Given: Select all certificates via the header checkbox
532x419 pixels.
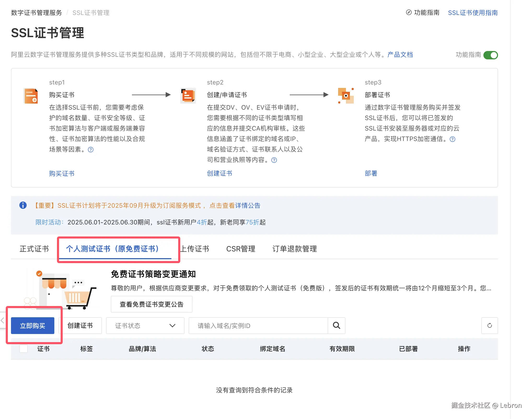Looking at the screenshot, I should pos(24,349).
